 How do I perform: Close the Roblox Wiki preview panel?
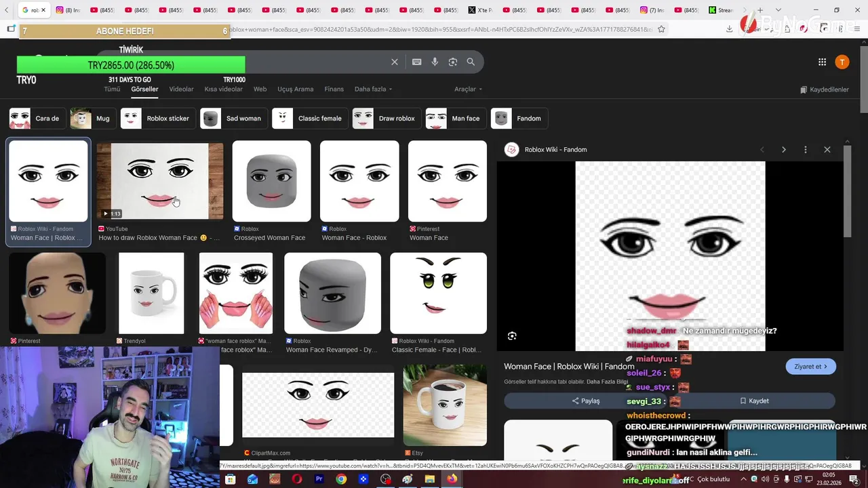[827, 149]
